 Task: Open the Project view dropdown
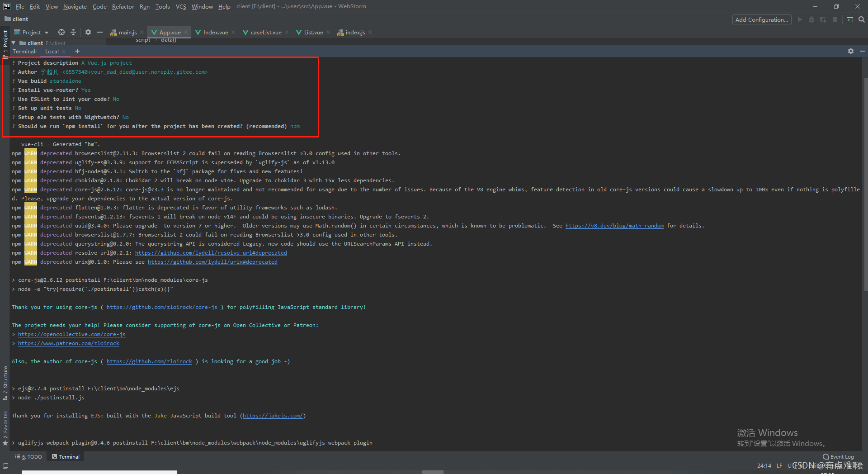click(x=32, y=32)
